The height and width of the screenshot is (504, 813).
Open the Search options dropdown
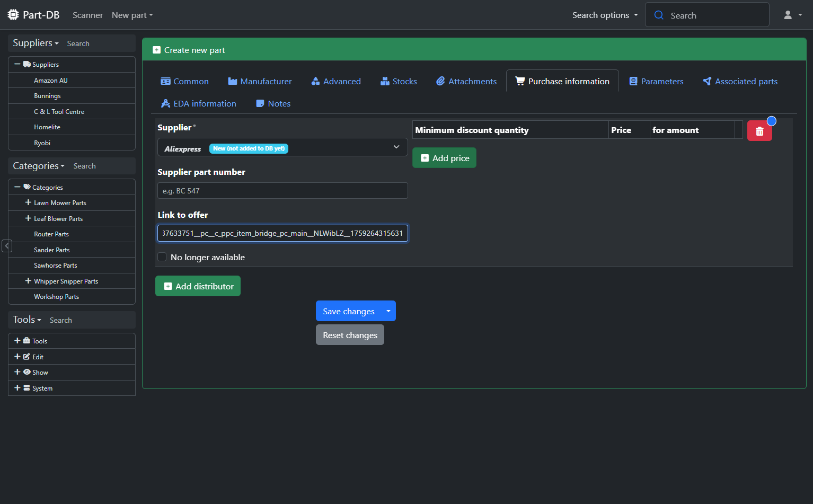click(605, 15)
